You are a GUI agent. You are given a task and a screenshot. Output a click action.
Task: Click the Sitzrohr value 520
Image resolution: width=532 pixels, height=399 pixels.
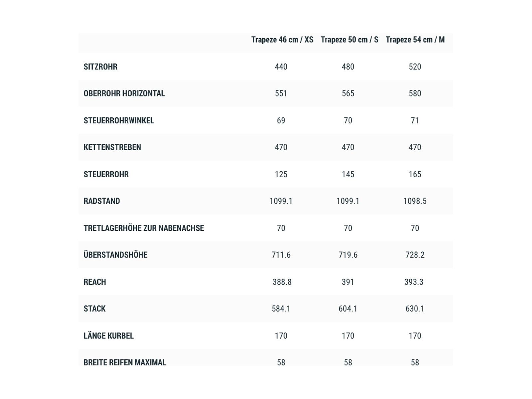pos(415,67)
